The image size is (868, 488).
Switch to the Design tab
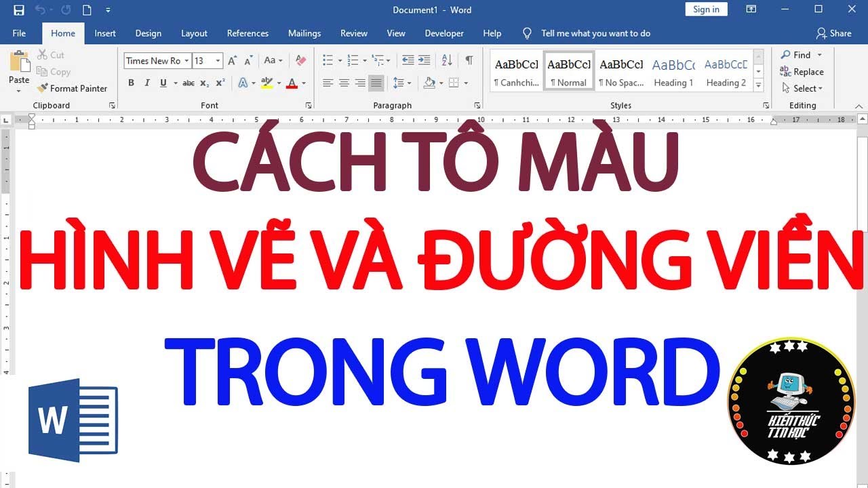148,33
